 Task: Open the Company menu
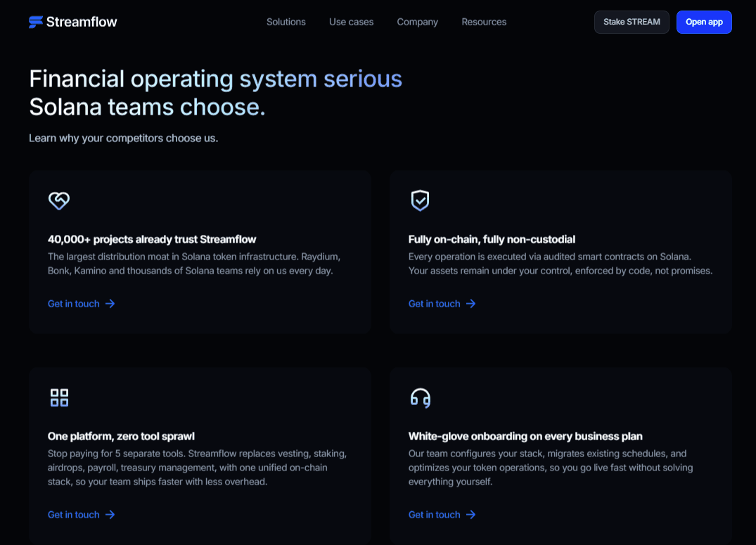418,23
